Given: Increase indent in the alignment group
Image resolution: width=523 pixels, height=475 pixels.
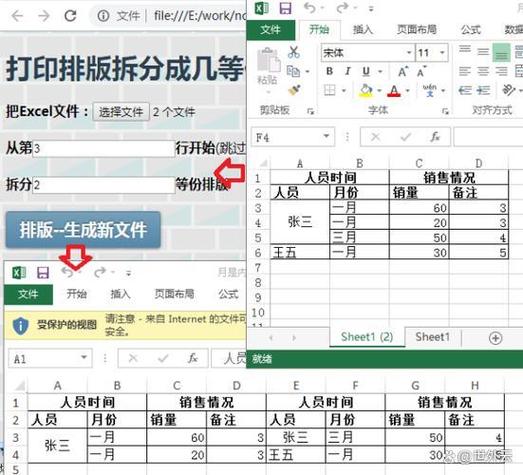Looking at the screenshot, I should [483, 90].
